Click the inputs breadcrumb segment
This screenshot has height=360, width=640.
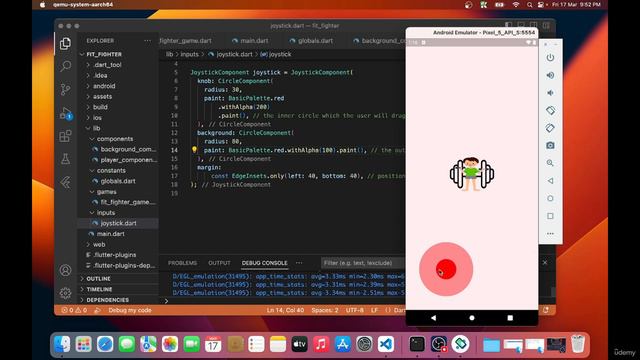pos(189,54)
